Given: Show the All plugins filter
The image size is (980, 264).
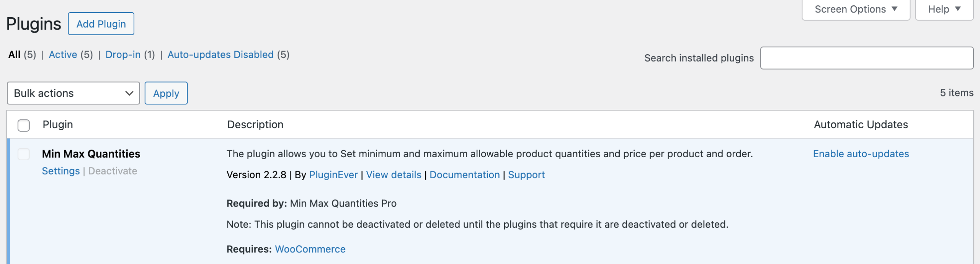Looking at the screenshot, I should click(14, 55).
